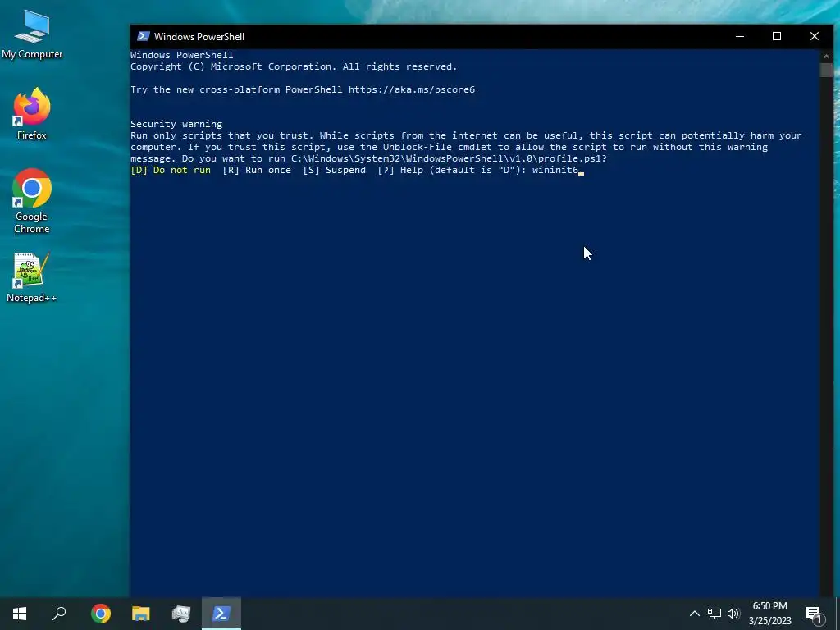The height and width of the screenshot is (630, 840).
Task: Open the notification center icon
Action: [815, 614]
